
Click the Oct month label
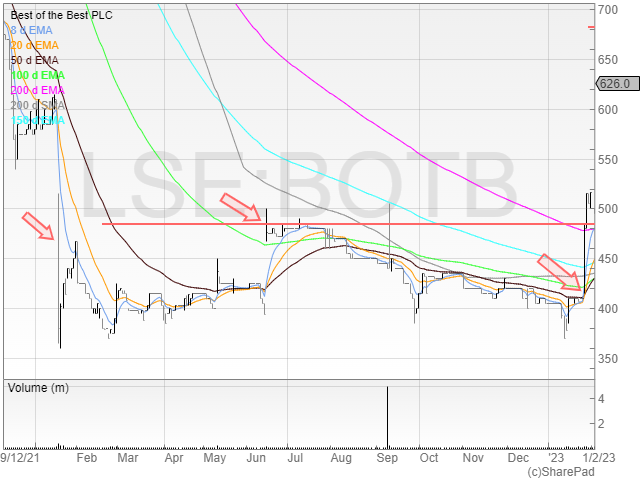[x=429, y=458]
